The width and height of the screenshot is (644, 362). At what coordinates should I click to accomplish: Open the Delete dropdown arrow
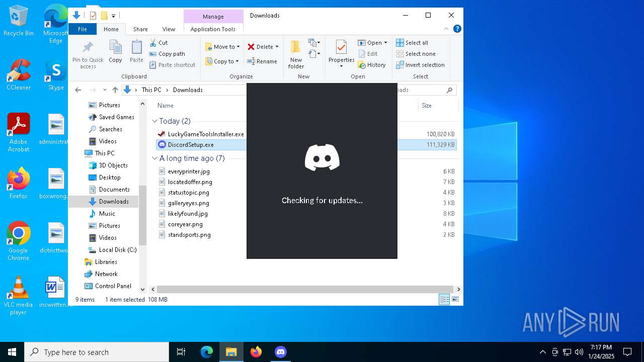pyautogui.click(x=277, y=47)
